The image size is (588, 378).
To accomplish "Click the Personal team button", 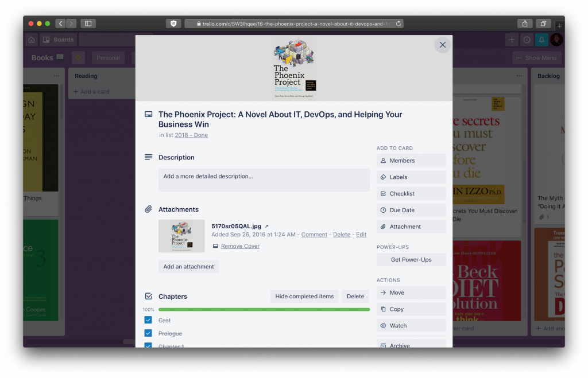I will coord(108,58).
